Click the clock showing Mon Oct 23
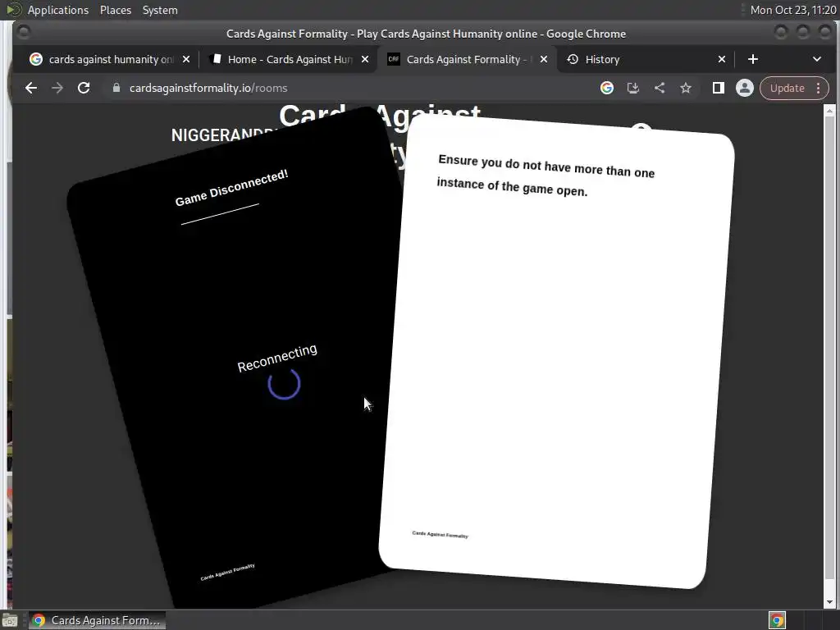This screenshot has height=630, width=840. pos(793,10)
